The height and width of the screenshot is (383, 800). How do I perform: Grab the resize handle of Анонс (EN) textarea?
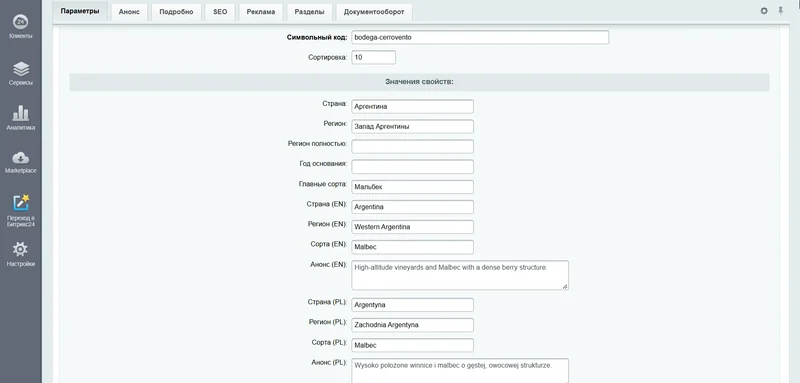click(565, 287)
